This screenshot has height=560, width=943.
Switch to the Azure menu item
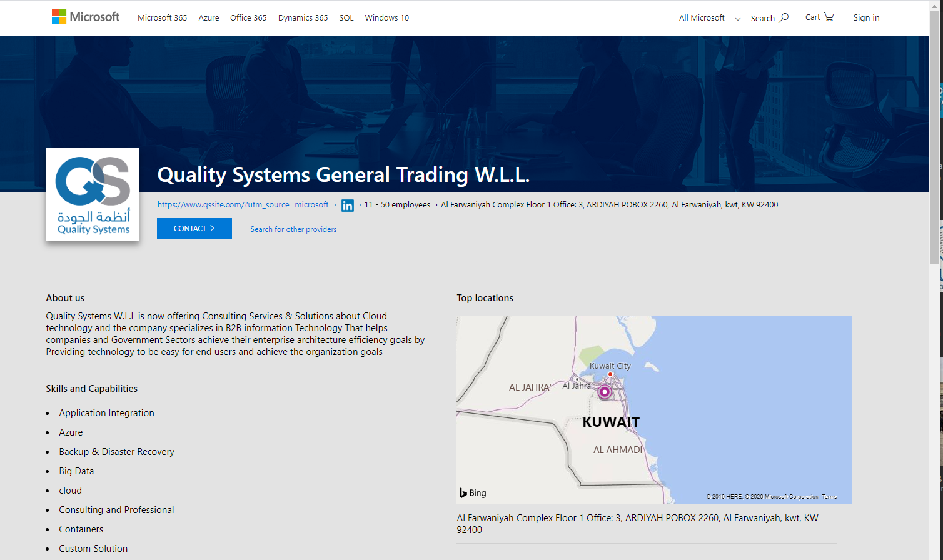pos(209,17)
